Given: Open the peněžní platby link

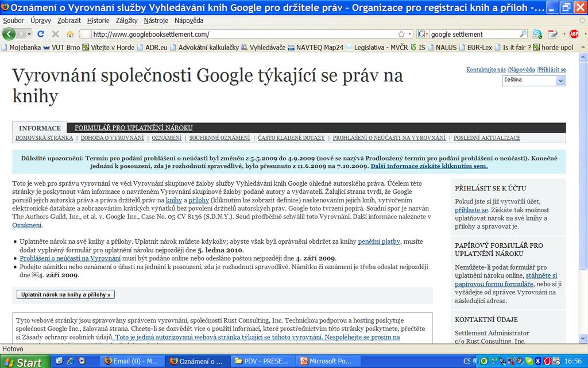Looking at the screenshot, I should [x=379, y=241].
